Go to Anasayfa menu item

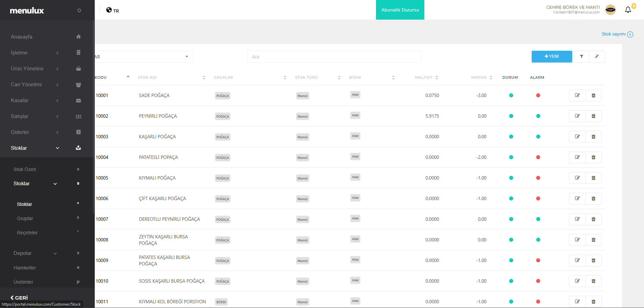pyautogui.click(x=22, y=37)
